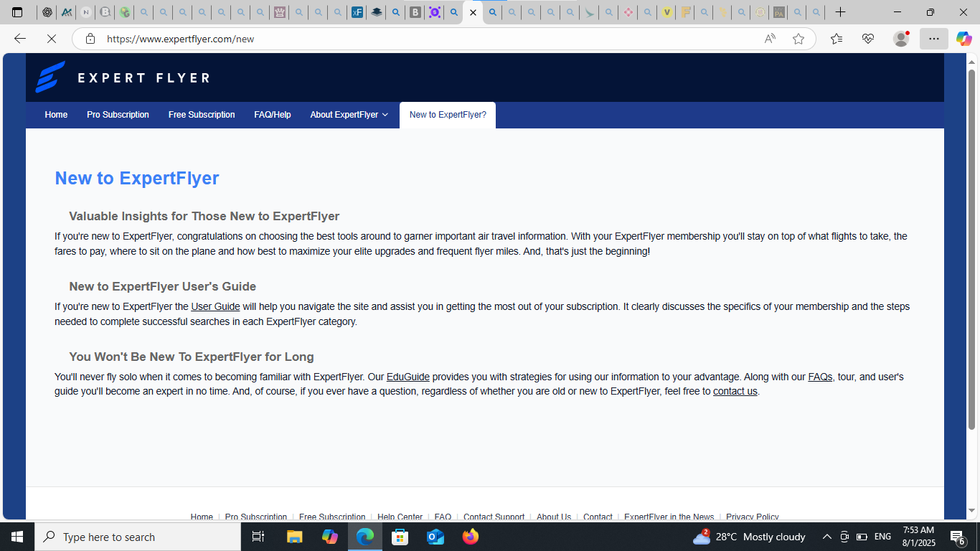Image resolution: width=980 pixels, height=551 pixels.
Task: Open the EduGuide link
Action: [x=408, y=377]
